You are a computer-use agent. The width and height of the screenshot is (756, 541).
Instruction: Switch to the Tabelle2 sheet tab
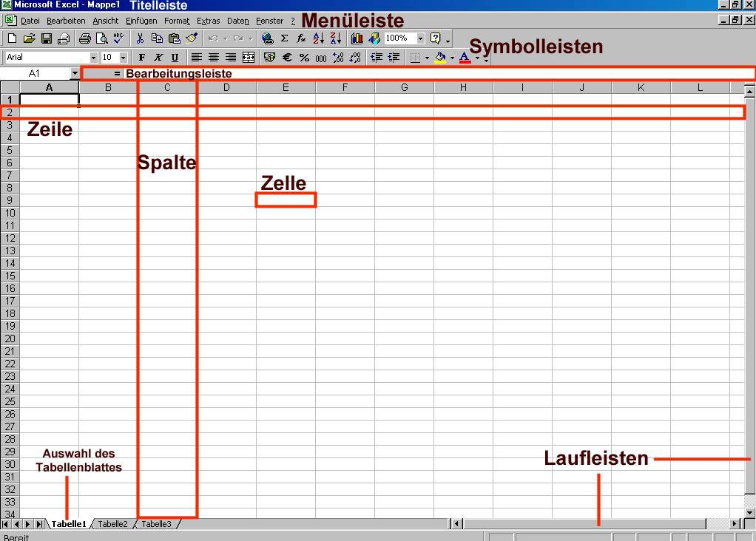pos(113,524)
